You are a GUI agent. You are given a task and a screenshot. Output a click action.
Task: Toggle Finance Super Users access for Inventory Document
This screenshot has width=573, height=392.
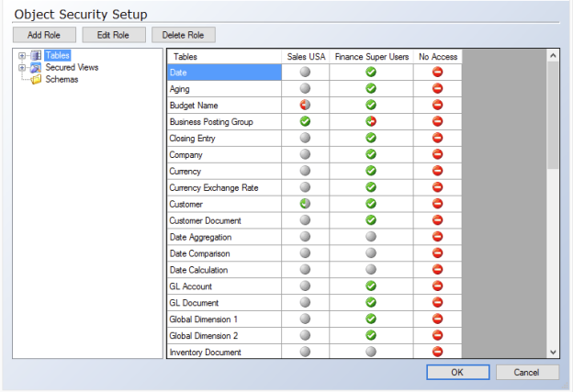point(371,352)
